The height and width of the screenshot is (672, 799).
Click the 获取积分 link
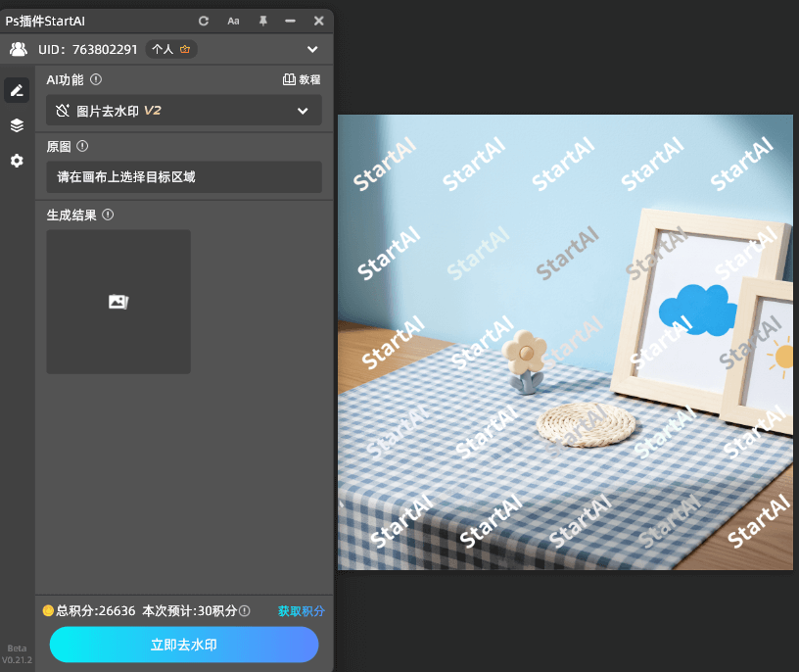coord(301,611)
